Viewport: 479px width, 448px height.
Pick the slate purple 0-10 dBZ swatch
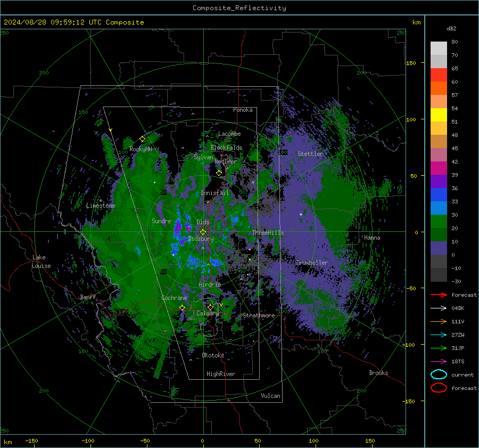pos(439,248)
